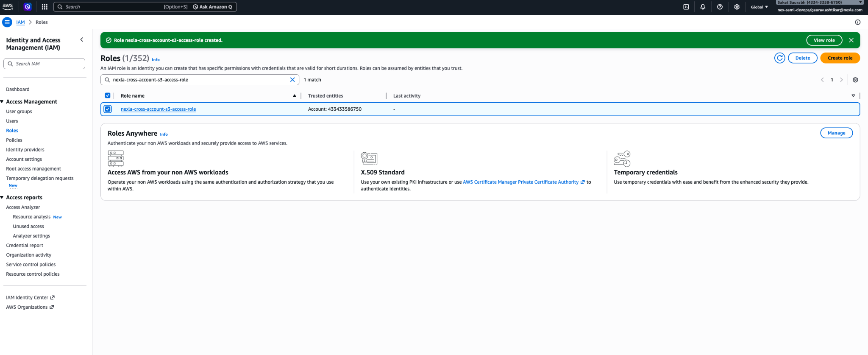Click the Temporary credentials key icon
This screenshot has width=868, height=355.
pos(622,159)
